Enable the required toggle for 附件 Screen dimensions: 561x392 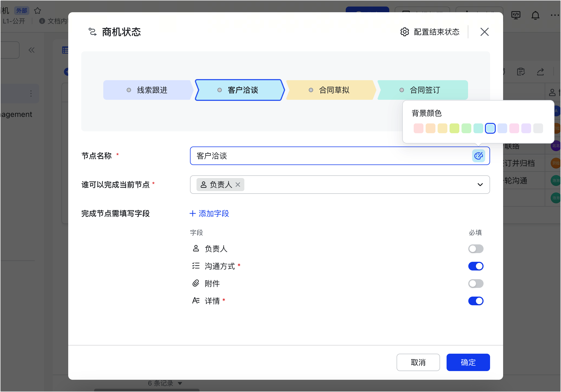[x=476, y=284]
